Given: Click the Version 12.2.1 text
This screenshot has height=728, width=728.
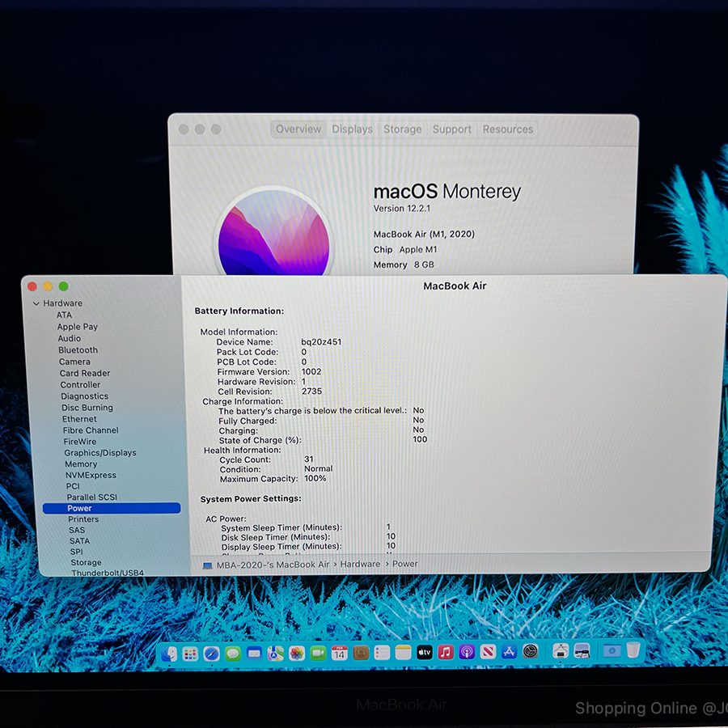Looking at the screenshot, I should pyautogui.click(x=401, y=209).
